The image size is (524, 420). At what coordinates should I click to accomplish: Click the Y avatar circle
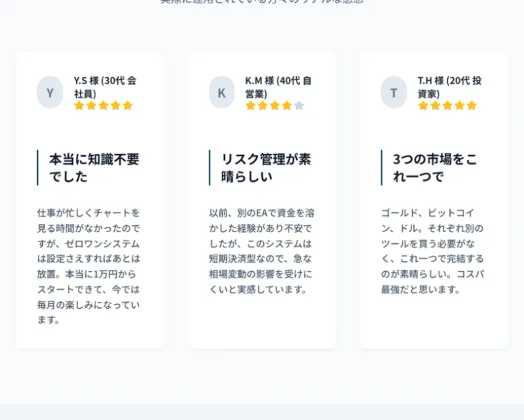(50, 92)
